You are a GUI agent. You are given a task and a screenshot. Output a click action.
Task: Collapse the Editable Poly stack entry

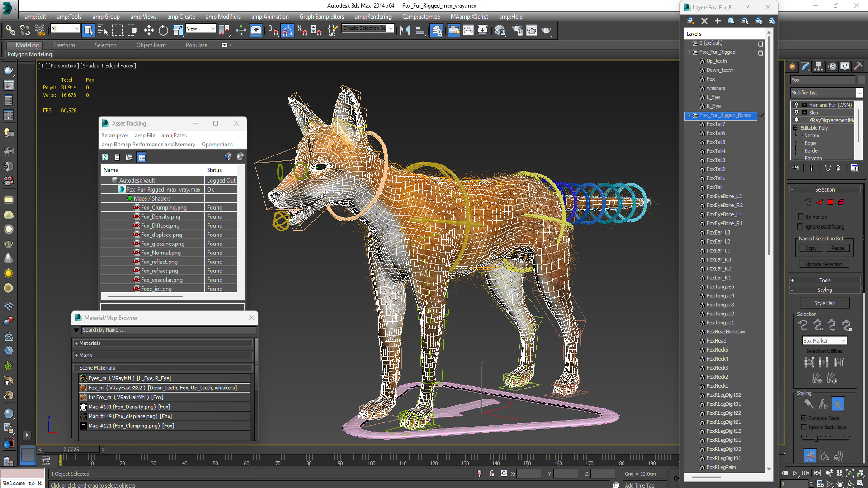(x=795, y=128)
